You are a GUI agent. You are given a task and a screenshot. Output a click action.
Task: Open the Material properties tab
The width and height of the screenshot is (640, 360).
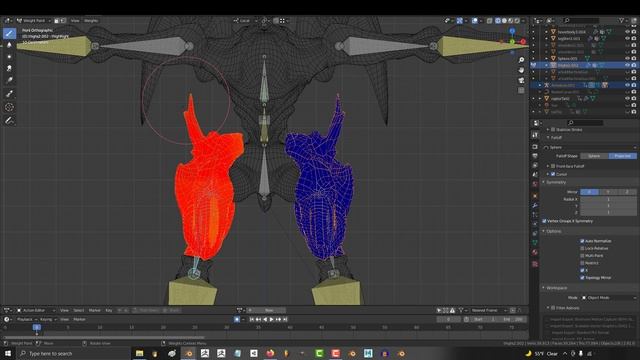click(x=535, y=253)
